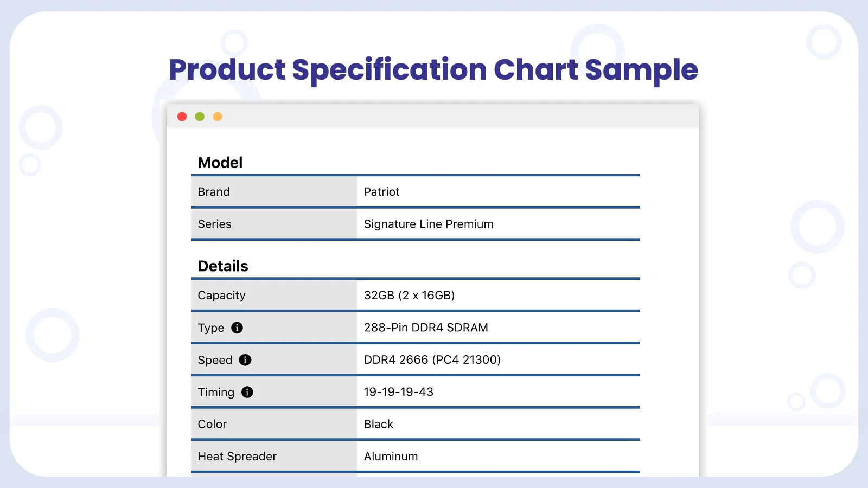Click the info icon next to Type
Image resolution: width=868 pixels, height=488 pixels.
click(x=237, y=328)
